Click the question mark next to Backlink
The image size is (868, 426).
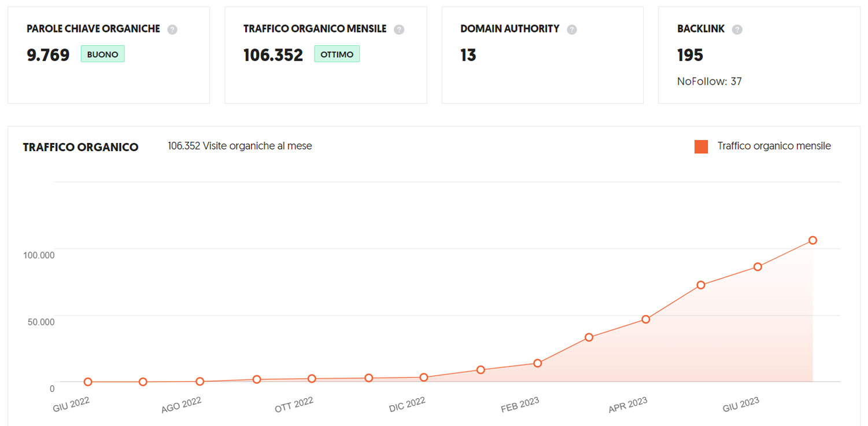tap(737, 30)
